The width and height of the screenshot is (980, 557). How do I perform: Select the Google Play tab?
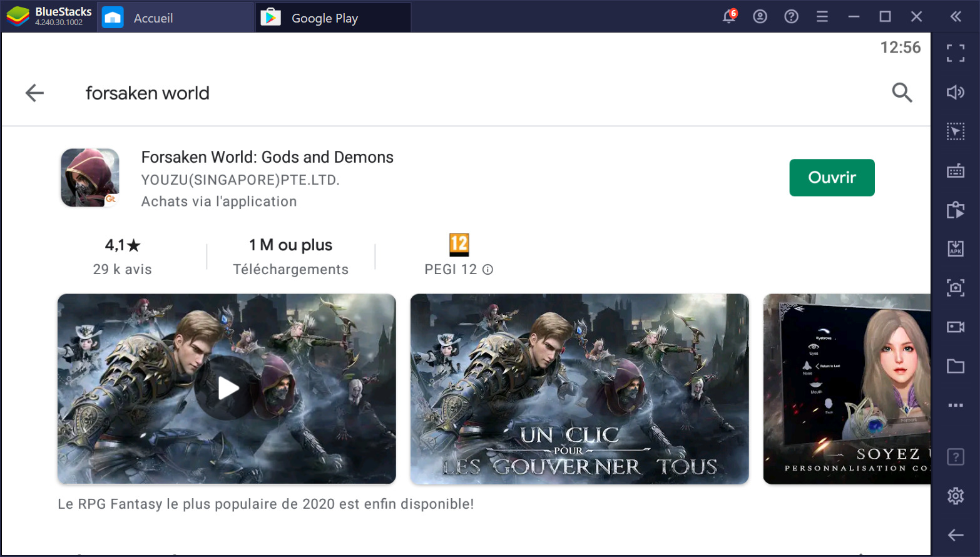(x=333, y=18)
